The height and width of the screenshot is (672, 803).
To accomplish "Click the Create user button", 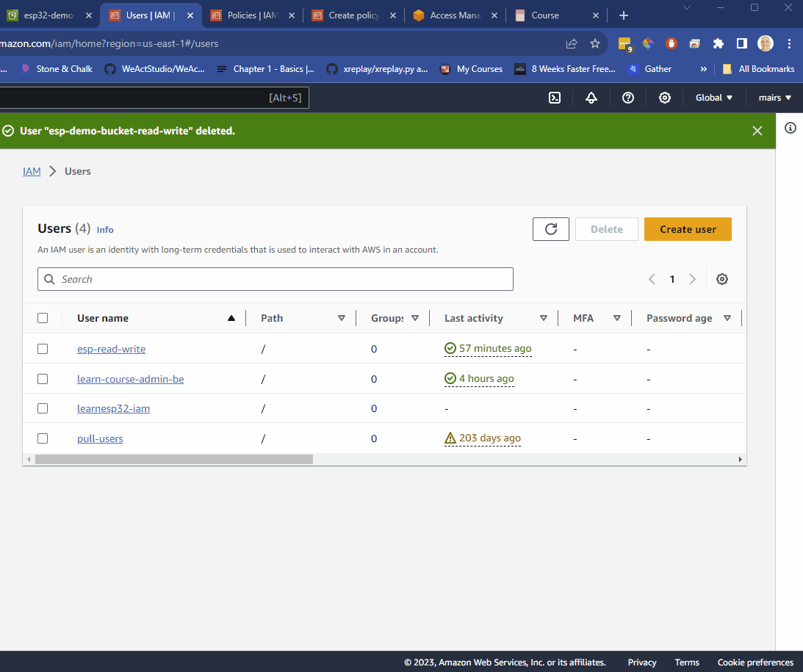I will [688, 228].
